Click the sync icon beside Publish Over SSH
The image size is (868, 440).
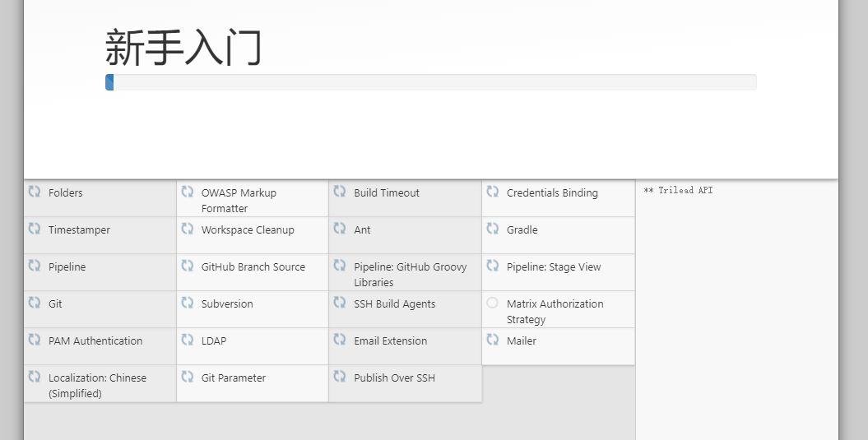pyautogui.click(x=340, y=377)
